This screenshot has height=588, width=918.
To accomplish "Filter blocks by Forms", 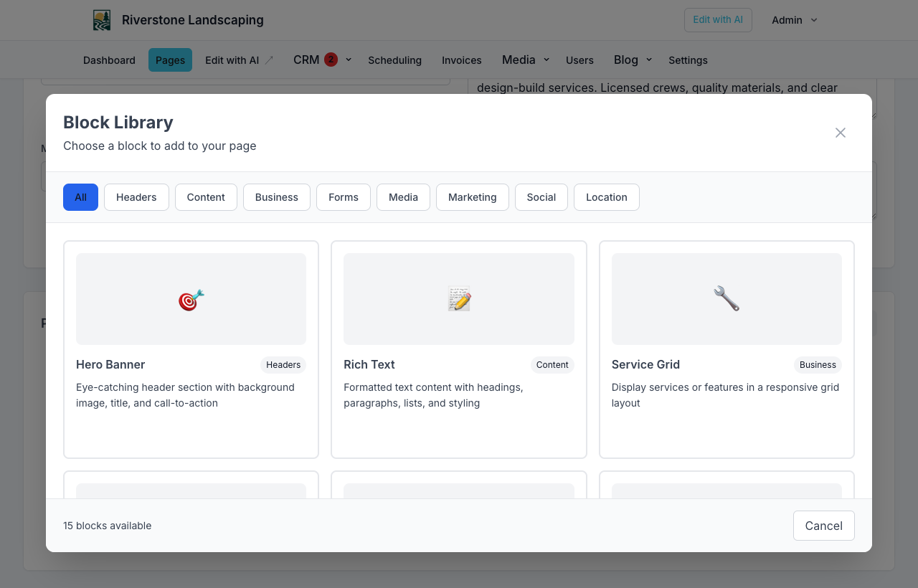I will pyautogui.click(x=344, y=197).
